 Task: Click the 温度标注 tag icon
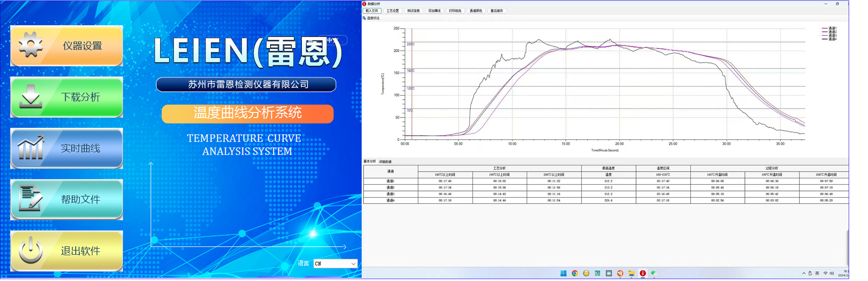[364, 18]
